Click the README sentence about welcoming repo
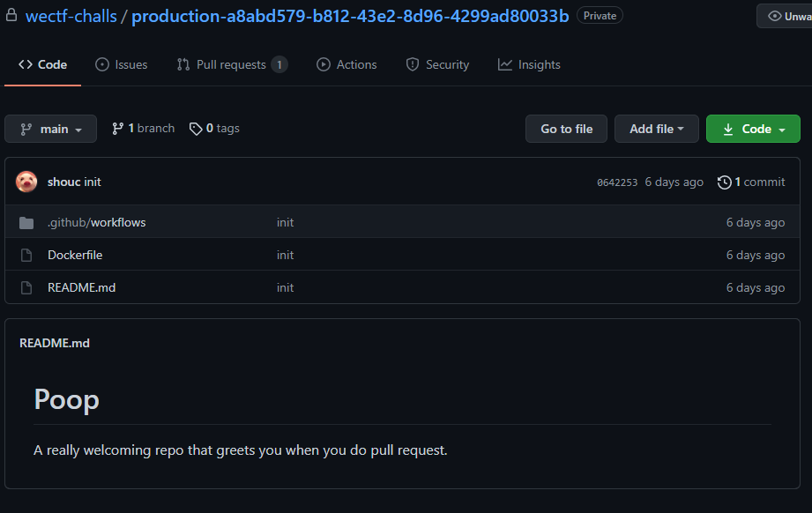 [x=241, y=450]
